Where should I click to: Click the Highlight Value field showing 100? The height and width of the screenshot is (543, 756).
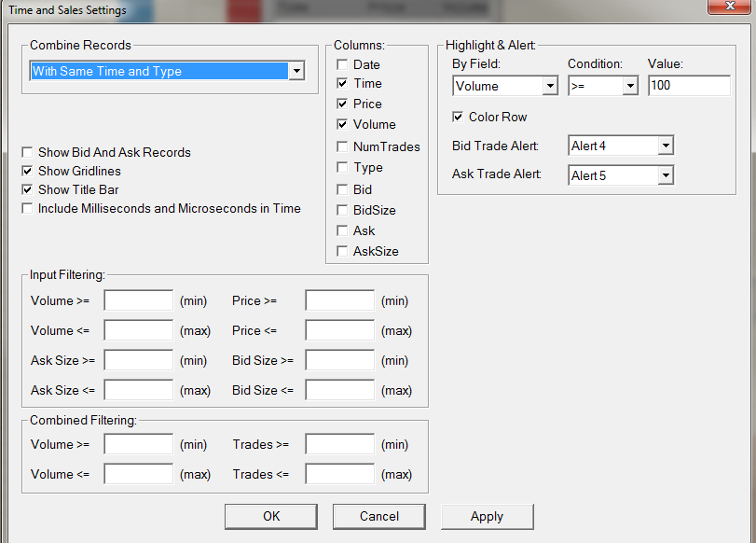click(x=689, y=86)
